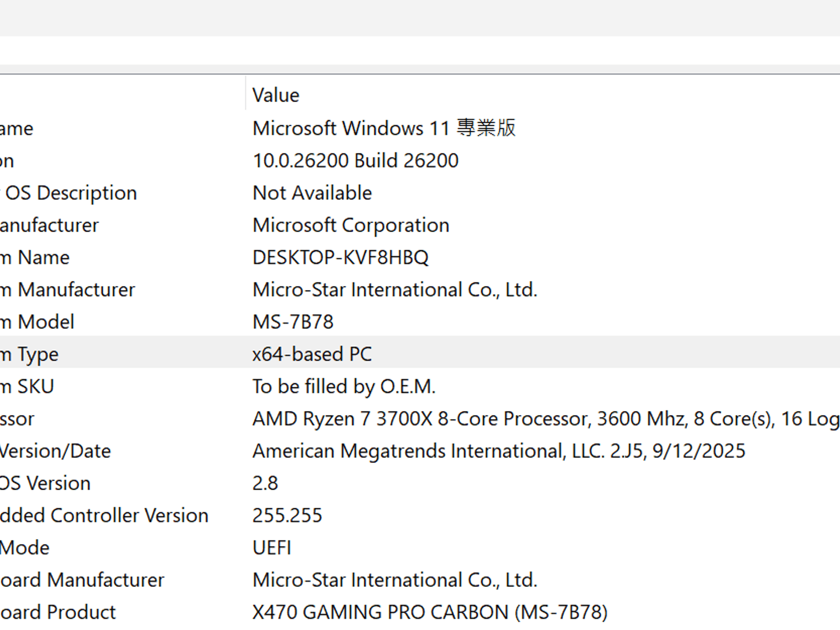Select the "UEFI" BIOS mode value
The image size is (840, 630).
click(x=272, y=548)
